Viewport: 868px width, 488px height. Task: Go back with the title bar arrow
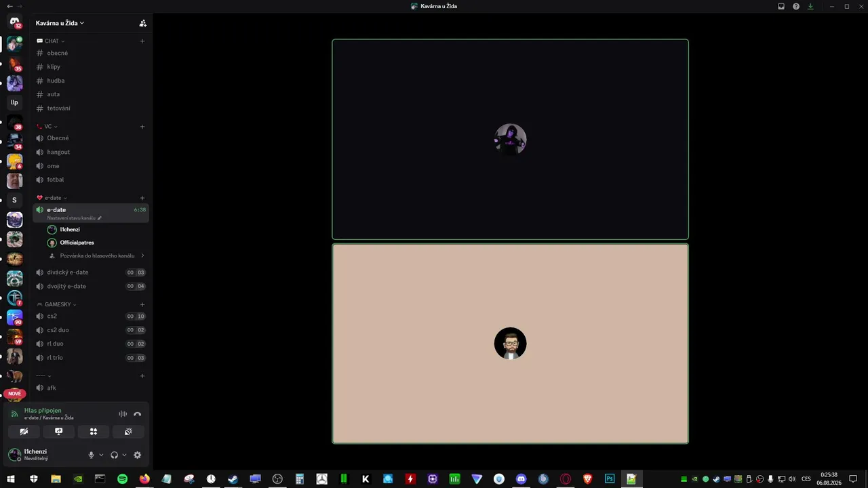(x=9, y=6)
